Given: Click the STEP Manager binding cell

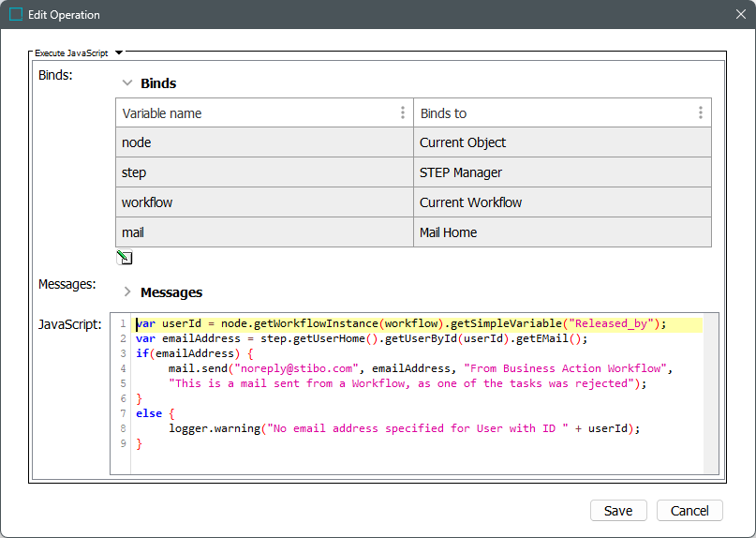Looking at the screenshot, I should point(562,172).
